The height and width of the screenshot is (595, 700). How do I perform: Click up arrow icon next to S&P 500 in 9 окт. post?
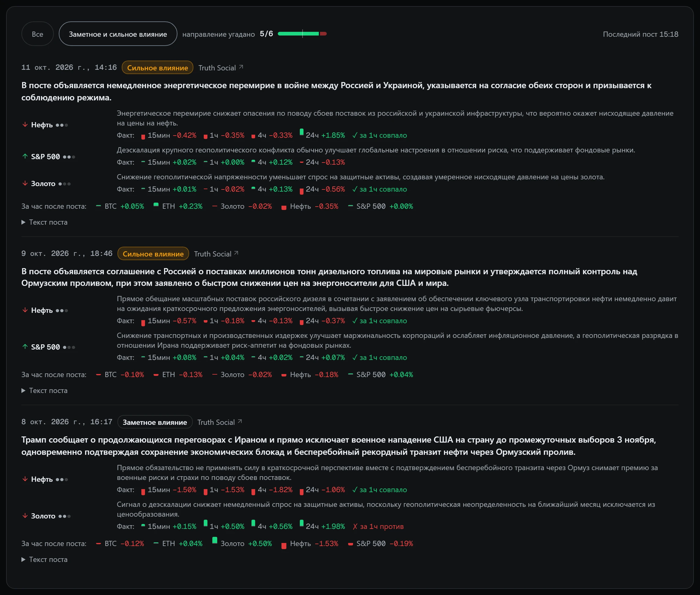coord(25,347)
